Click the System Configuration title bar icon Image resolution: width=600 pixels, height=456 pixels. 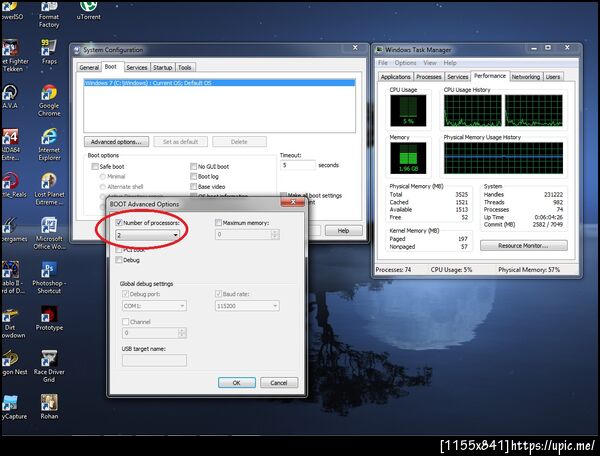pos(77,50)
